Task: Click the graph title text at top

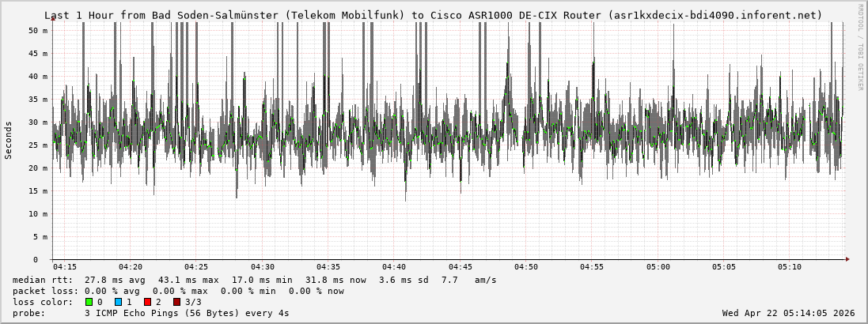Action: pos(433,15)
